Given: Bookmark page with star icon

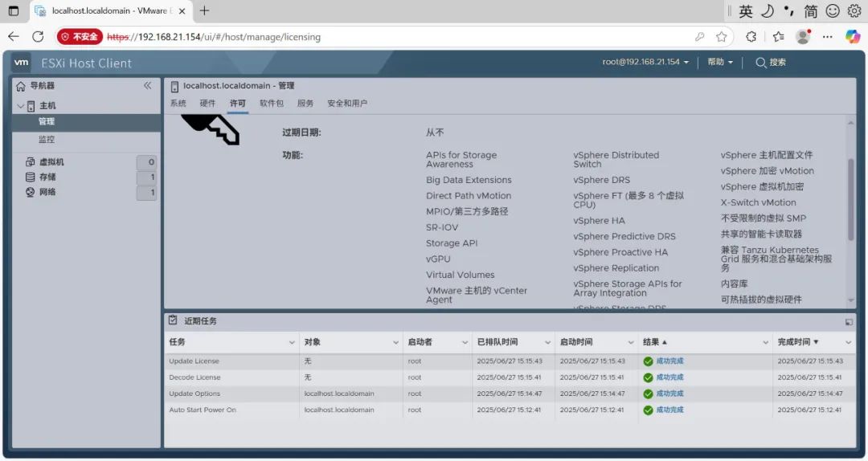Looking at the screenshot, I should click(721, 36).
